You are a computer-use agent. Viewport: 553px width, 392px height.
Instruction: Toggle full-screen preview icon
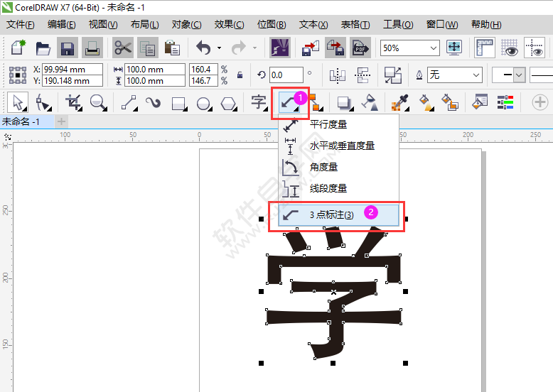[x=454, y=48]
